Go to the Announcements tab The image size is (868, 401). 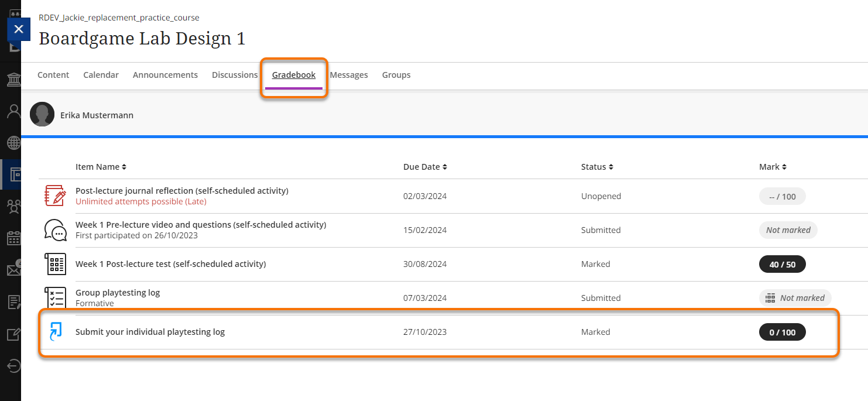pyautogui.click(x=165, y=75)
